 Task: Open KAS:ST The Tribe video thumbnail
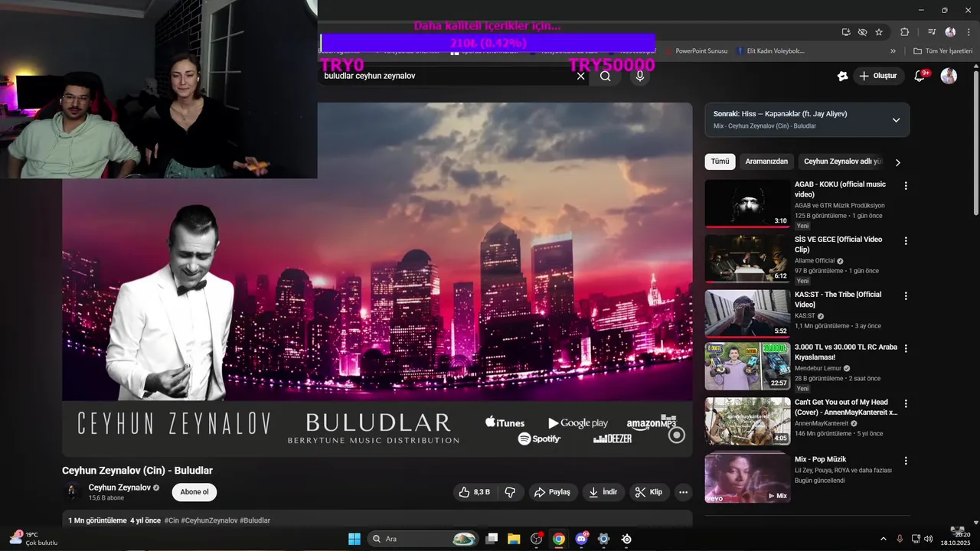[x=747, y=314]
